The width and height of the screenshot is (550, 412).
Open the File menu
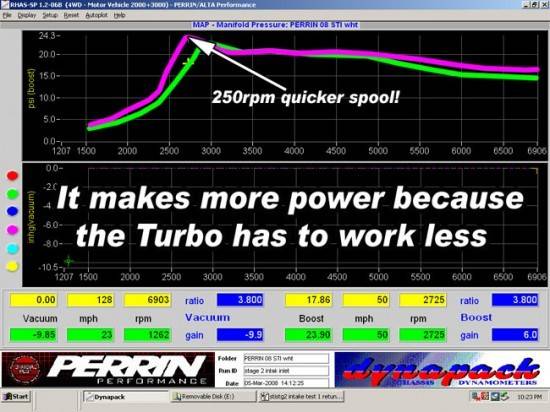[7, 15]
